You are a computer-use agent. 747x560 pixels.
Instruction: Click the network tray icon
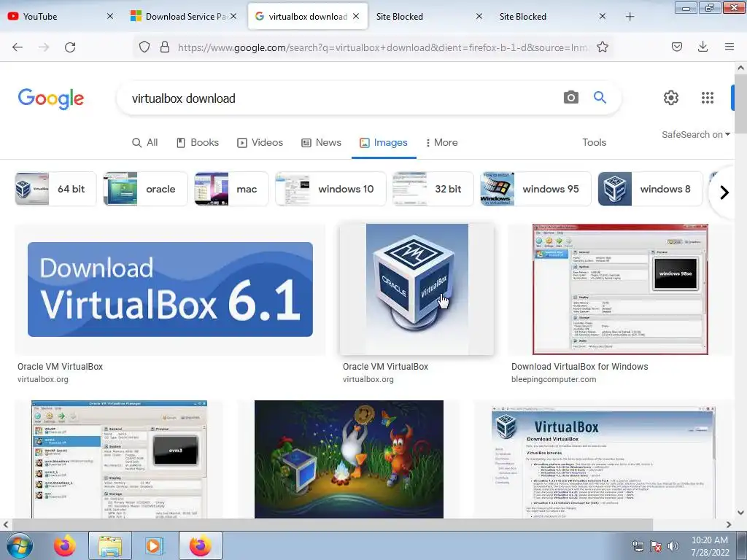pos(638,546)
